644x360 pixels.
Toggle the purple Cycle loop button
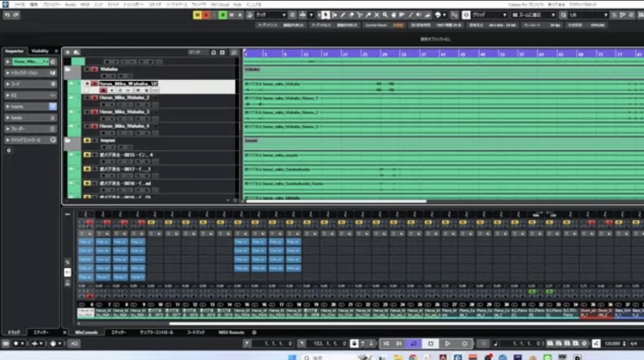pos(413,344)
